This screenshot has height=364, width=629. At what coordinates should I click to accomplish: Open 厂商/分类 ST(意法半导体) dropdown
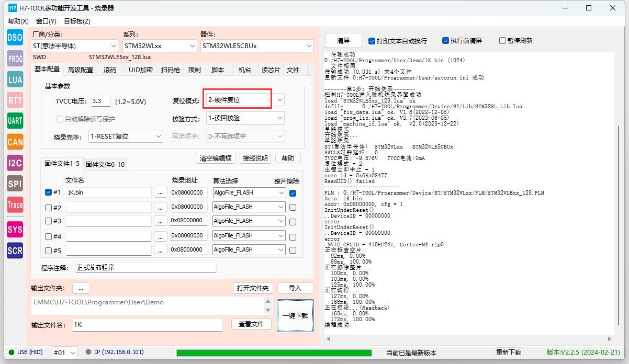click(x=74, y=46)
